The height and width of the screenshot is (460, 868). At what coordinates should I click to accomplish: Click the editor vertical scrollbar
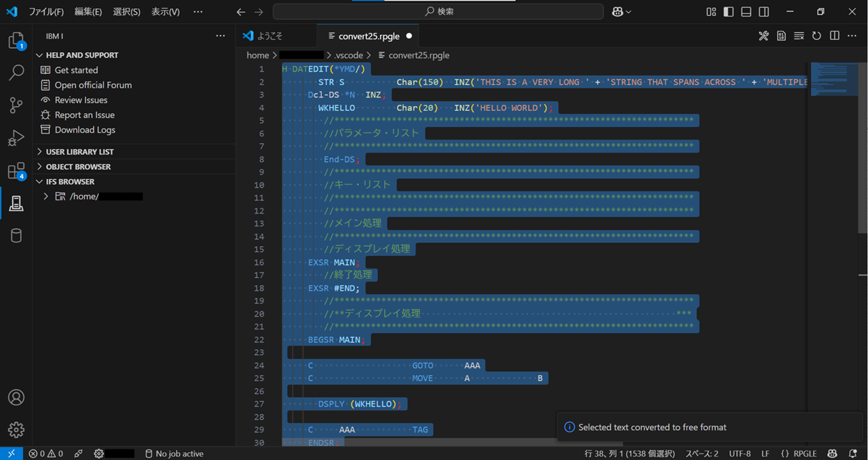click(x=863, y=147)
